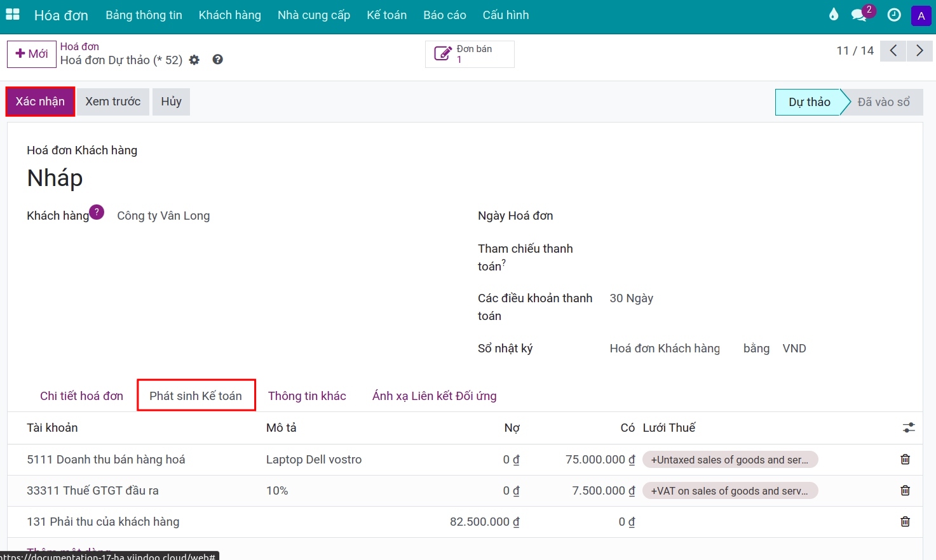Select the Đã vào sổ status stage
The height and width of the screenshot is (560, 936).
[883, 102]
